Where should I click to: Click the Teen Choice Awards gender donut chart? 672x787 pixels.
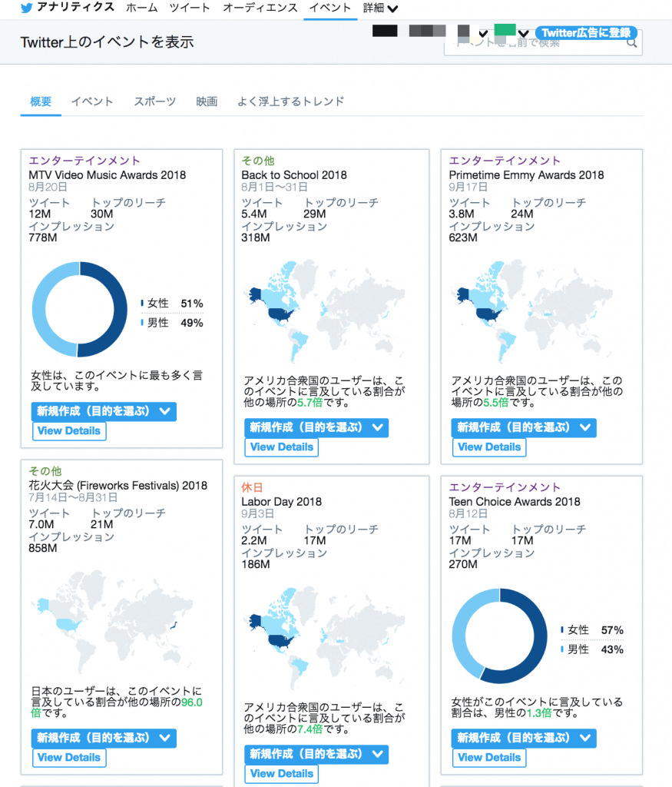499,636
